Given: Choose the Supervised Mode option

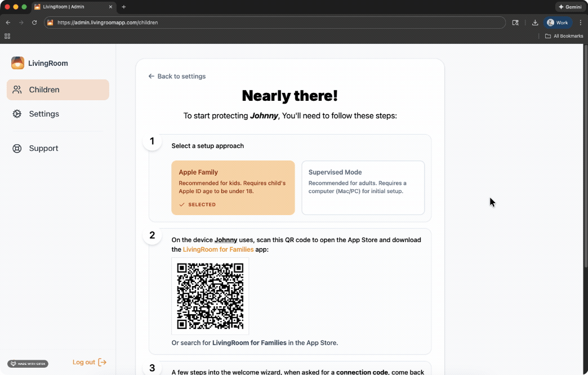Looking at the screenshot, I should (x=363, y=187).
